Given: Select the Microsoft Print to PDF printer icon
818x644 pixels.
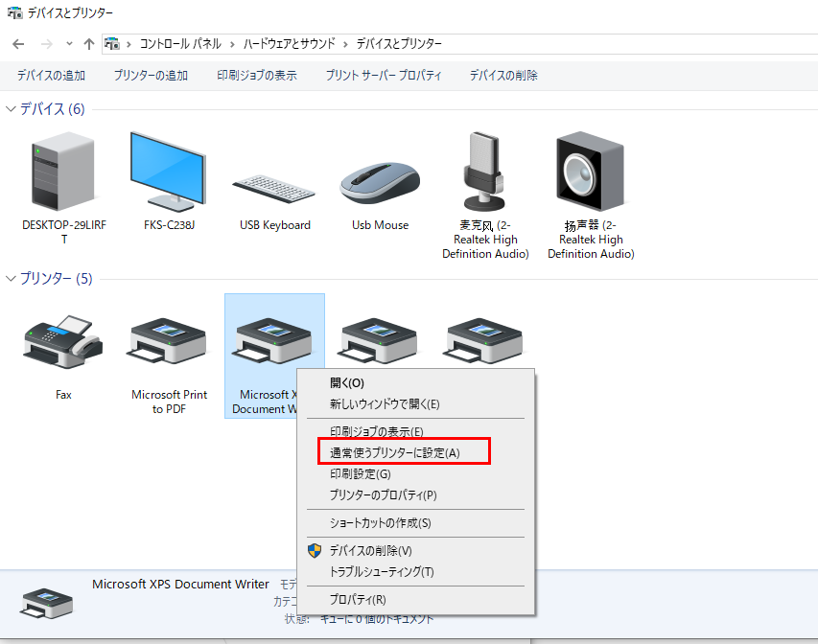Looking at the screenshot, I should (x=169, y=341).
